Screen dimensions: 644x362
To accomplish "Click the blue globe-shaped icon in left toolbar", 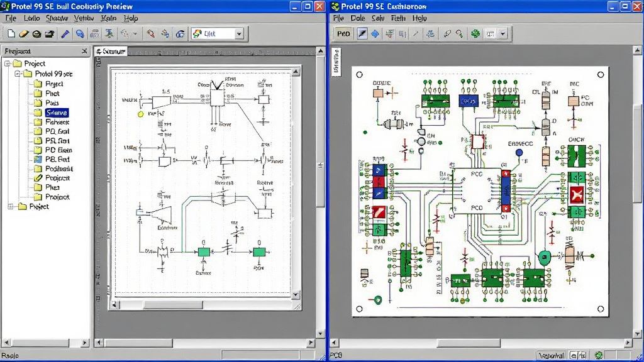I will (x=80, y=34).
